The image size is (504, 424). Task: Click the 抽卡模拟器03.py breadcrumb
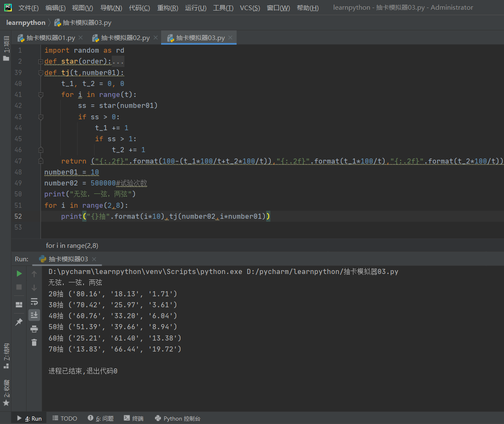[x=83, y=22]
